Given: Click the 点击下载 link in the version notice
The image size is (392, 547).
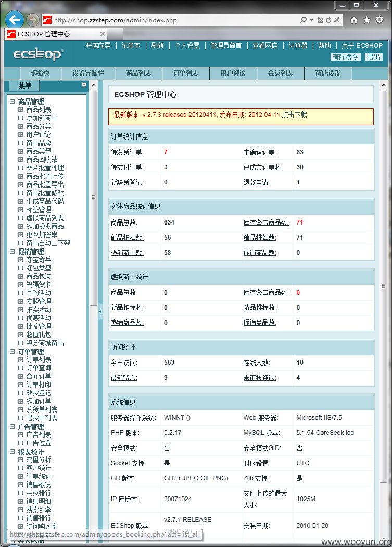Looking at the screenshot, I should pyautogui.click(x=294, y=115).
